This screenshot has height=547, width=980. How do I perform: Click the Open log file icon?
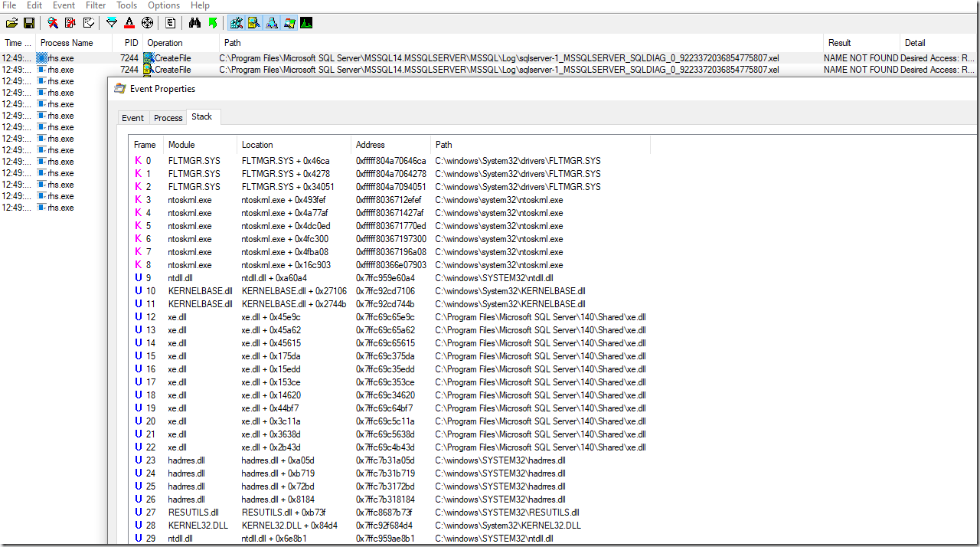pos(11,23)
